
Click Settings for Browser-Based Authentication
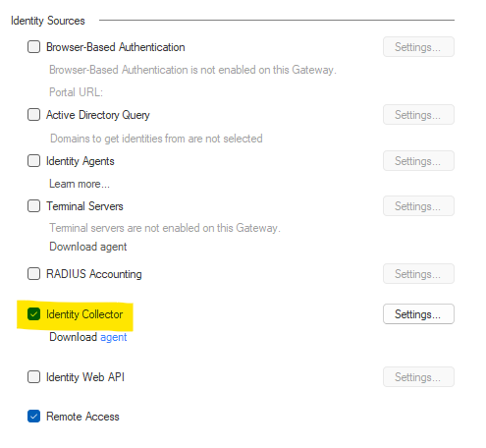pyautogui.click(x=418, y=47)
